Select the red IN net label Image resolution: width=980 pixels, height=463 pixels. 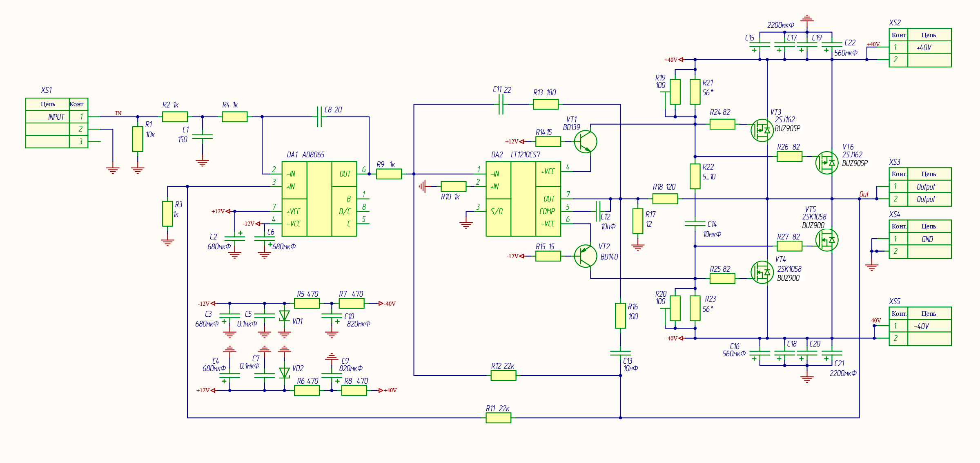tap(118, 113)
